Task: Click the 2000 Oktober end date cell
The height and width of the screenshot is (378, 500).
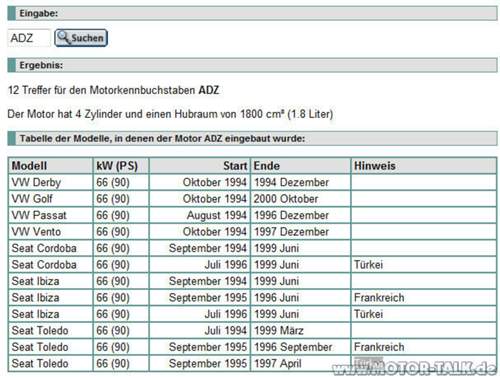Action: click(x=301, y=199)
